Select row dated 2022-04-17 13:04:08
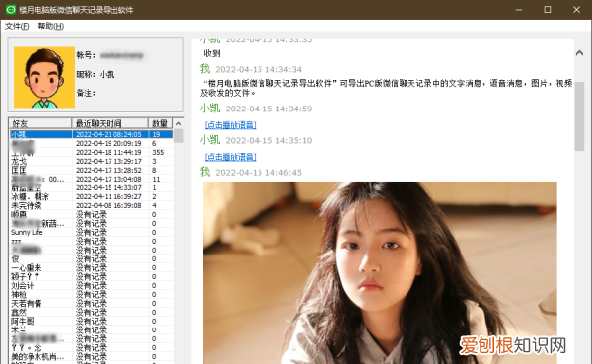Viewport: 592px width, 364px height. [91, 179]
